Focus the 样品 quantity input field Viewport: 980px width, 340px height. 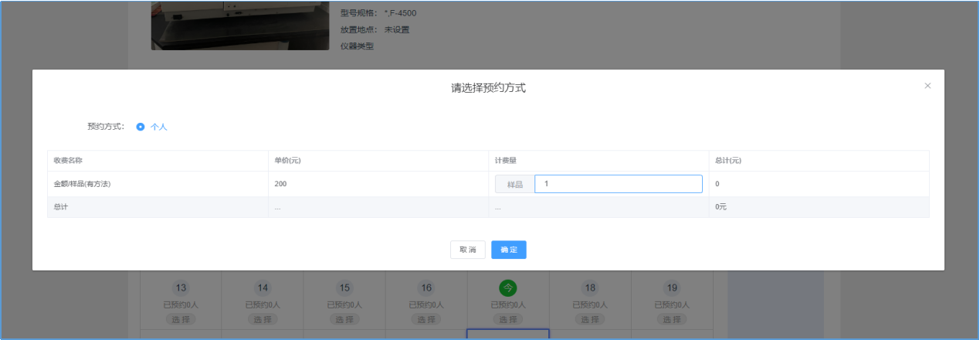619,184
